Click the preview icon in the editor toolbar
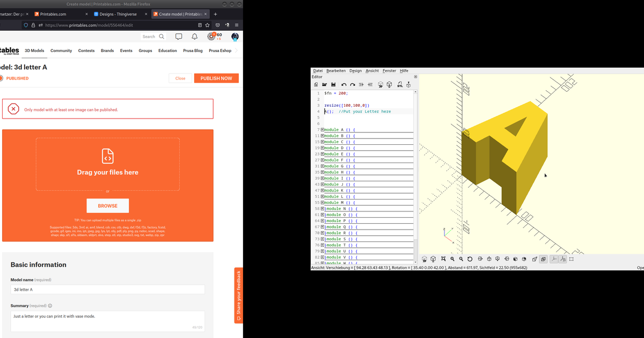The height and width of the screenshot is (338, 644). tap(380, 85)
